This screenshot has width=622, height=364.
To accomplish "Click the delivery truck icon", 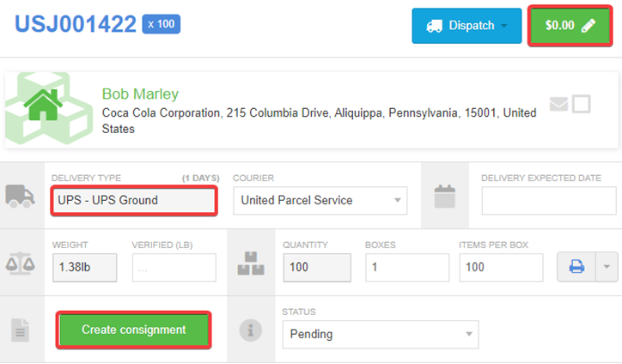I will pos(20,196).
